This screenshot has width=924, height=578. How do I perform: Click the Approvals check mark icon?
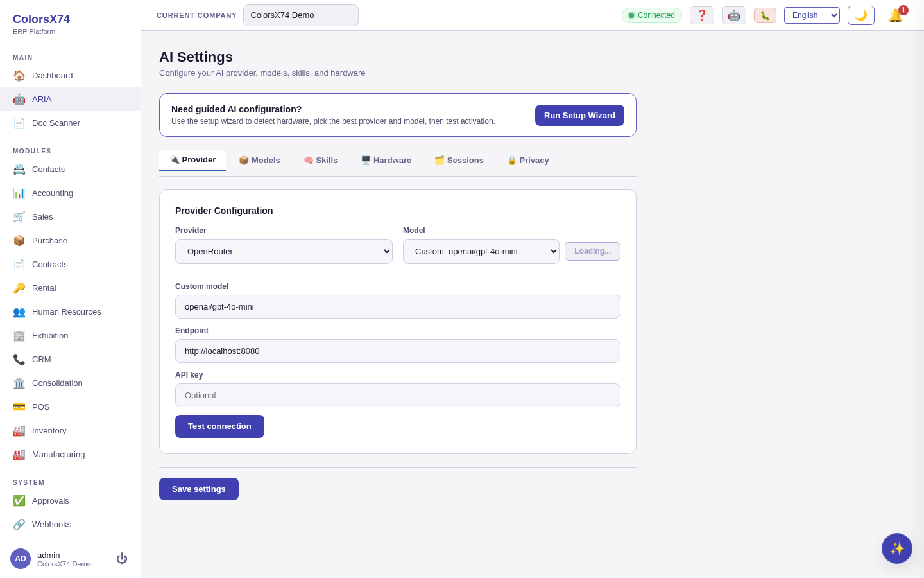click(19, 500)
